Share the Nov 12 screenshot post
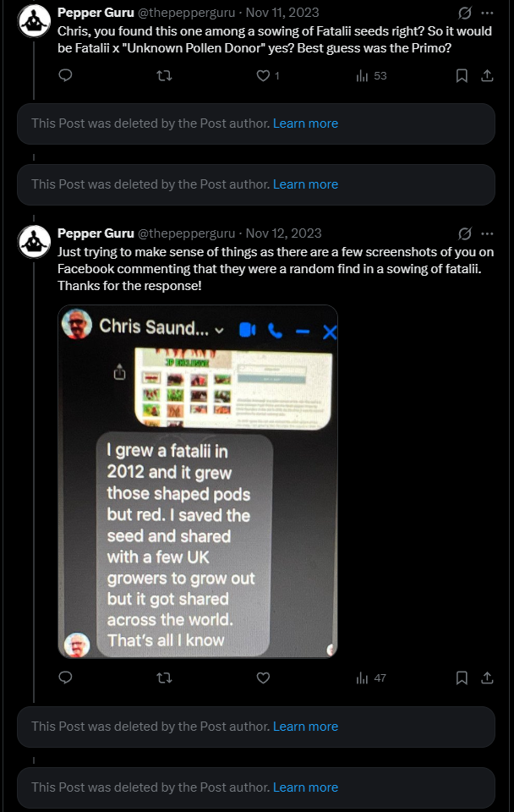The height and width of the screenshot is (812, 514). pyautogui.click(x=487, y=678)
